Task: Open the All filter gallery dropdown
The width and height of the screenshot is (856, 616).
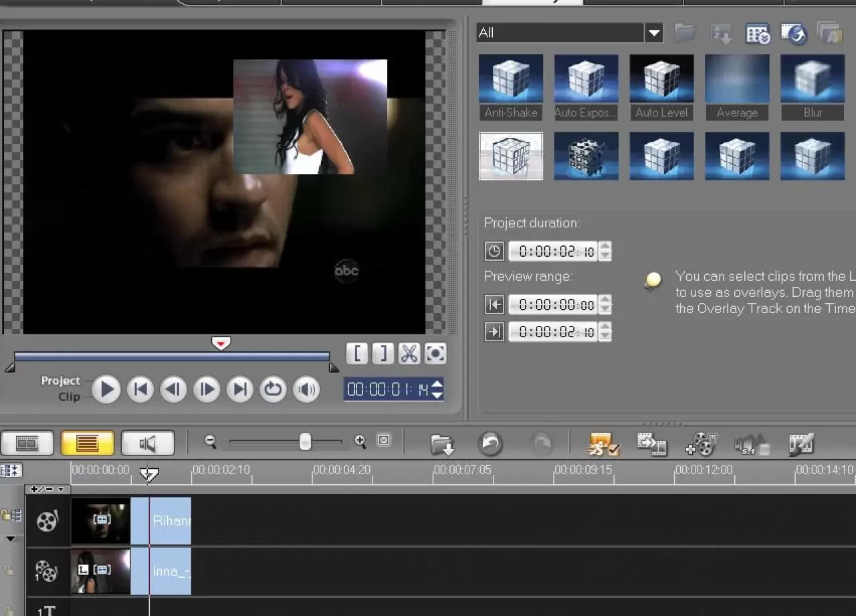Action: tap(653, 33)
